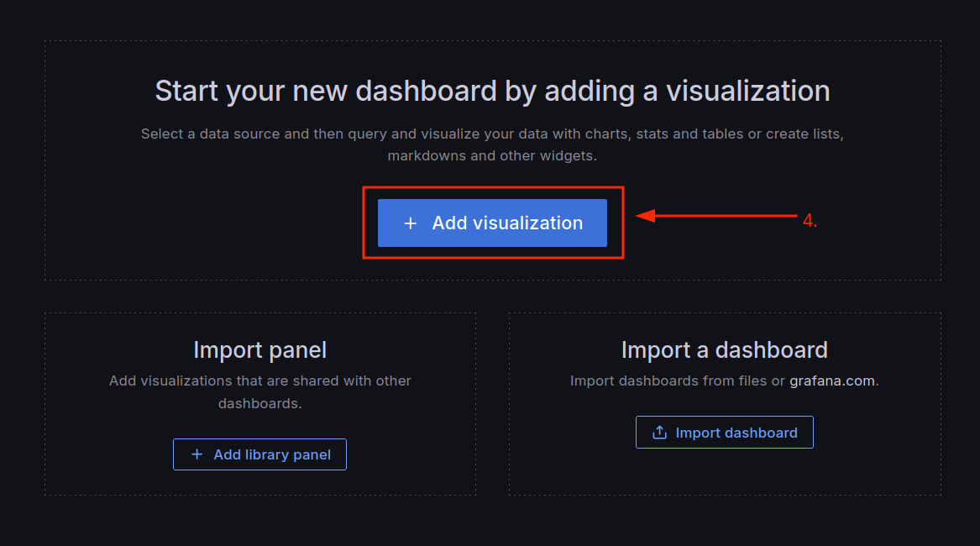Click the red step number 4 annotation
Screen dimensions: 980x546
coord(809,222)
